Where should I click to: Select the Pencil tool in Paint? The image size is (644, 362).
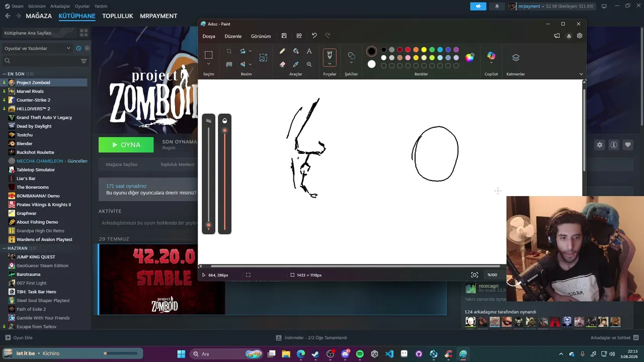point(282,51)
